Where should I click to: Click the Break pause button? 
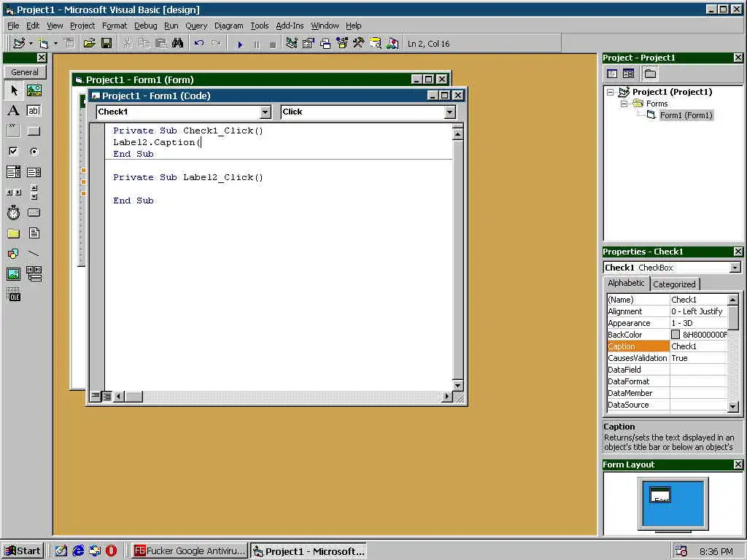[257, 44]
